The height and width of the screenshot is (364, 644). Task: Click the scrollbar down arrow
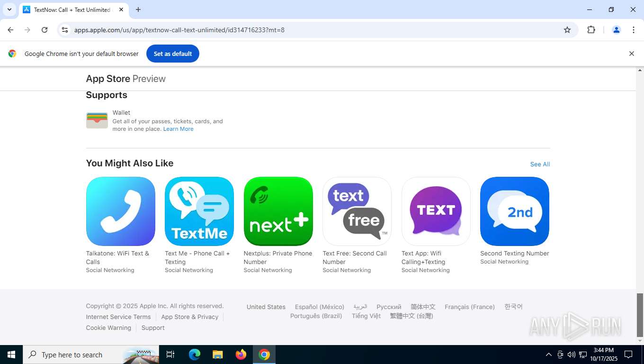point(640,341)
